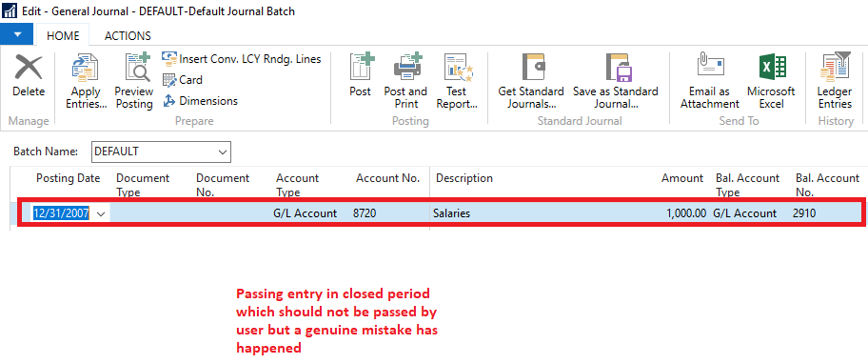
Task: Click the Delete icon in Manage group
Action: (x=29, y=69)
